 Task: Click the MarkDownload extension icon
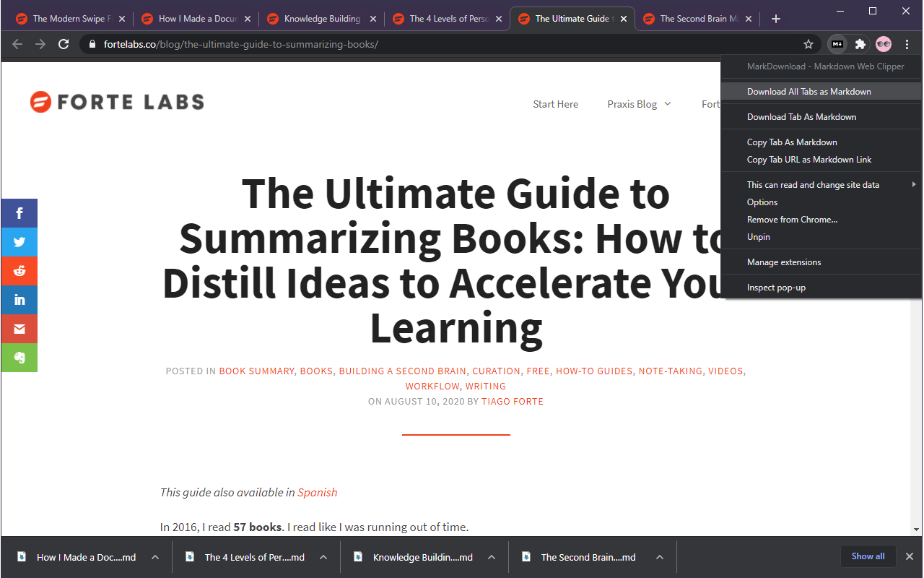pyautogui.click(x=837, y=44)
